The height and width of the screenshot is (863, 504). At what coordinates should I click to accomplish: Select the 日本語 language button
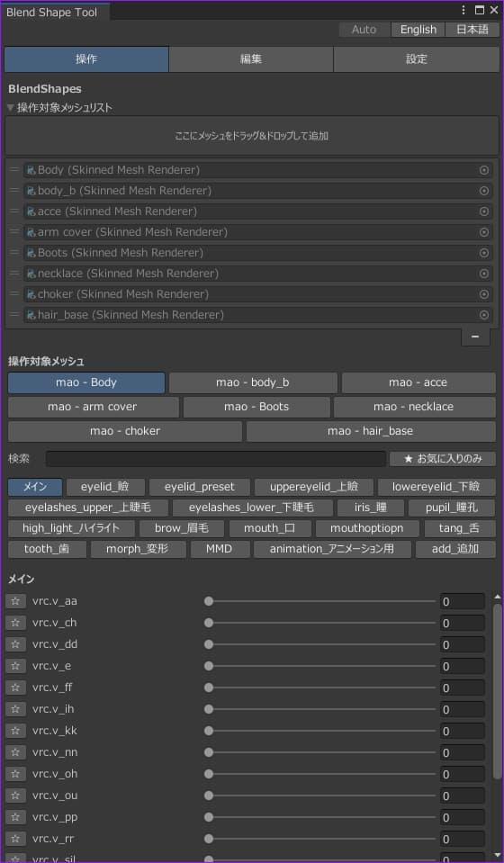472,30
